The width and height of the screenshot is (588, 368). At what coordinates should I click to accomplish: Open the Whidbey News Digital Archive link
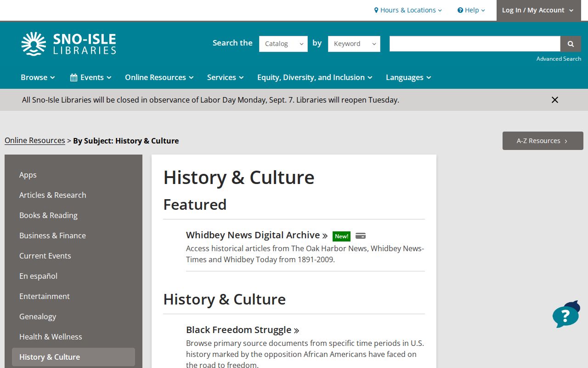(x=257, y=235)
